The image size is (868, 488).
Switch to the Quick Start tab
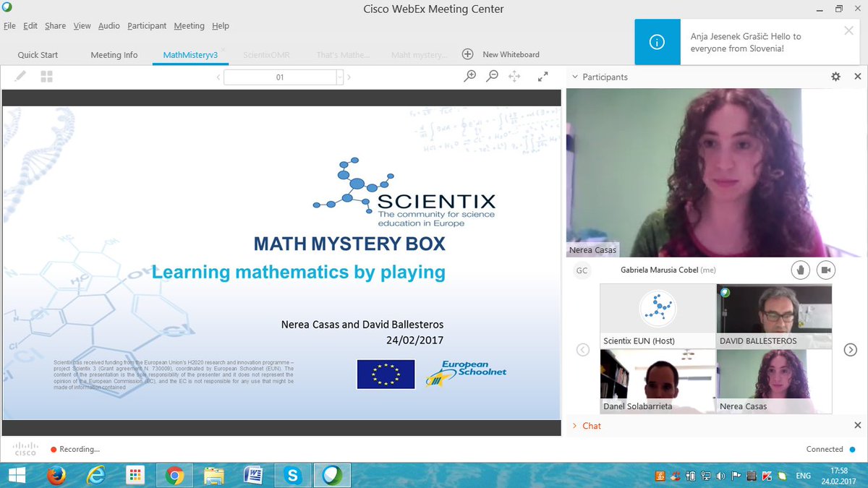pos(38,54)
